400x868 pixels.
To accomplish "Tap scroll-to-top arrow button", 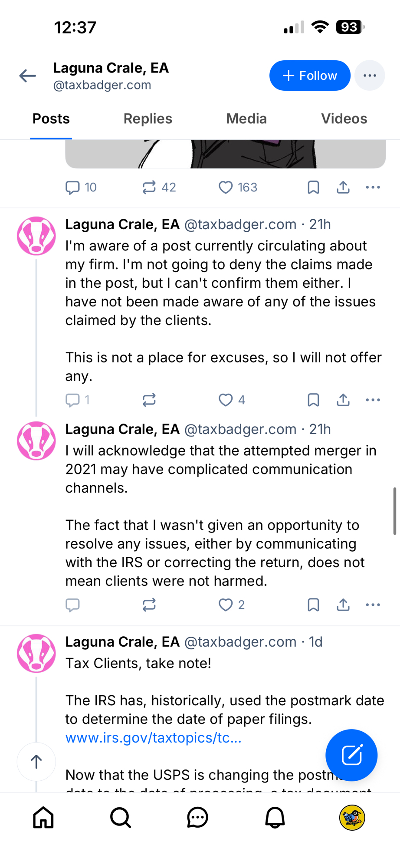I will (x=36, y=761).
